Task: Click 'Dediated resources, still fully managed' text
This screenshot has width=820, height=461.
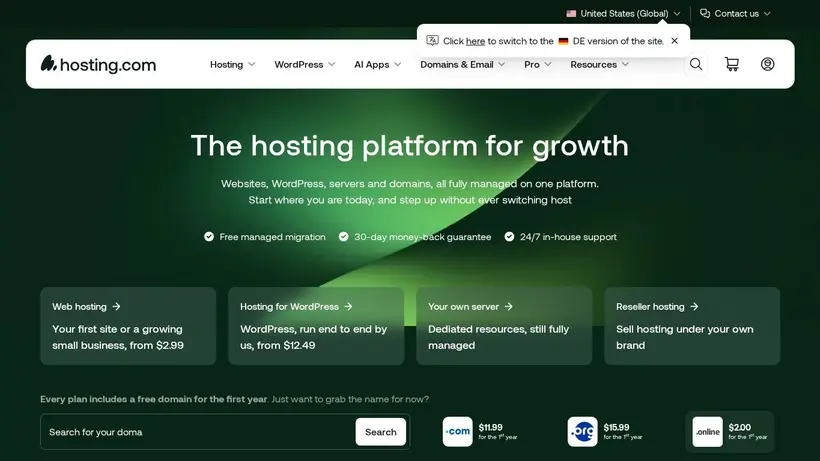Action: click(x=498, y=337)
